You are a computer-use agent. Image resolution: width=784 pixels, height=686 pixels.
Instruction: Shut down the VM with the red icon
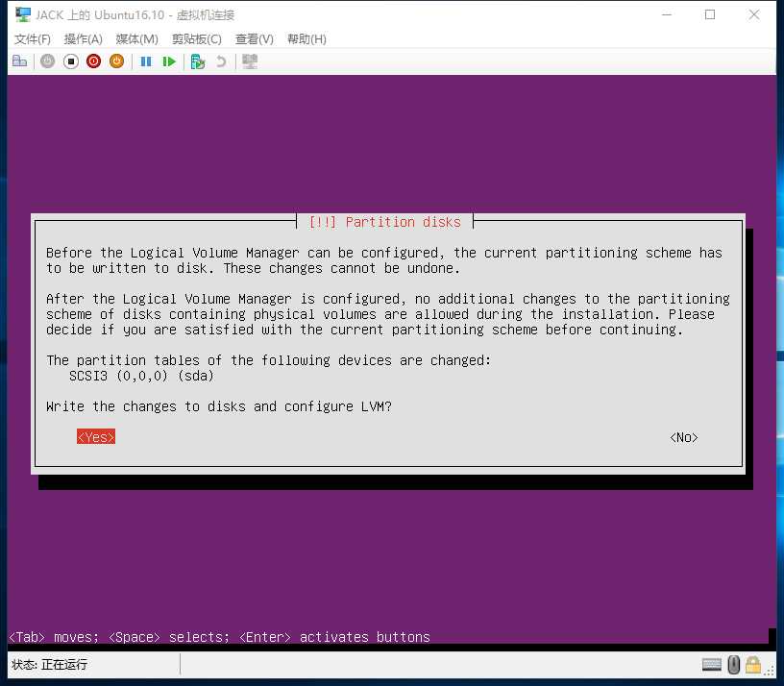click(x=93, y=61)
